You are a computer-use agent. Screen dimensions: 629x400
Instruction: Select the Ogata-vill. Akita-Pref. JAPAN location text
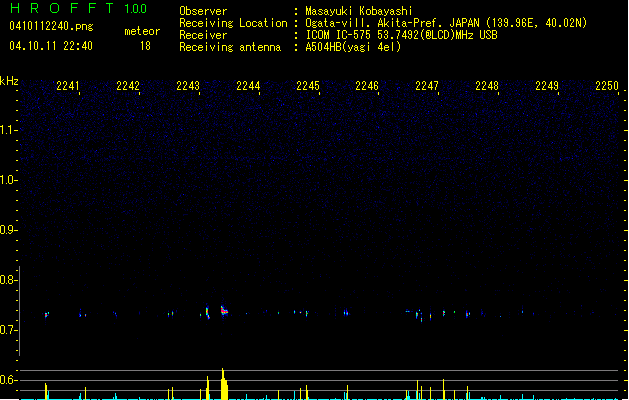point(446,23)
